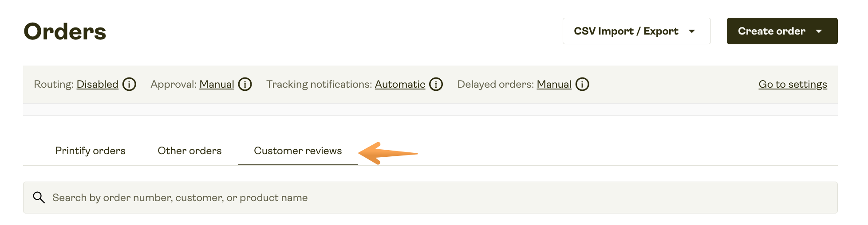
Task: Click the Orders page heading
Action: tap(65, 31)
